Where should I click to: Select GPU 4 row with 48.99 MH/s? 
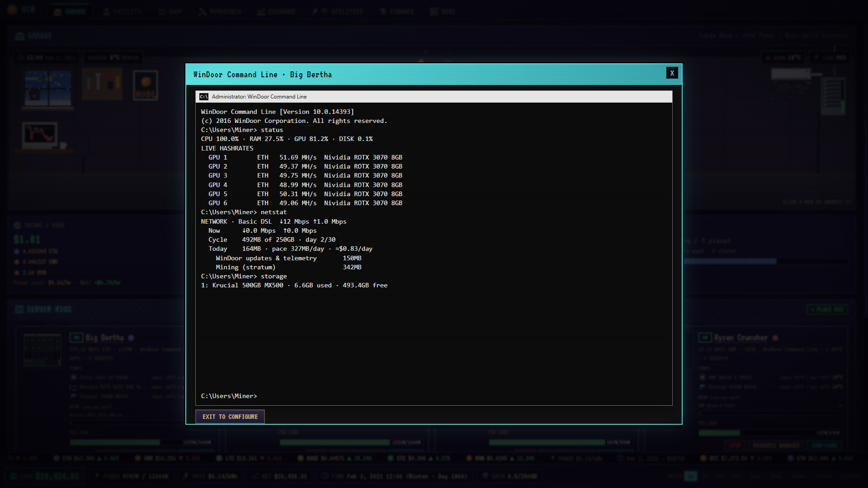[x=305, y=185]
